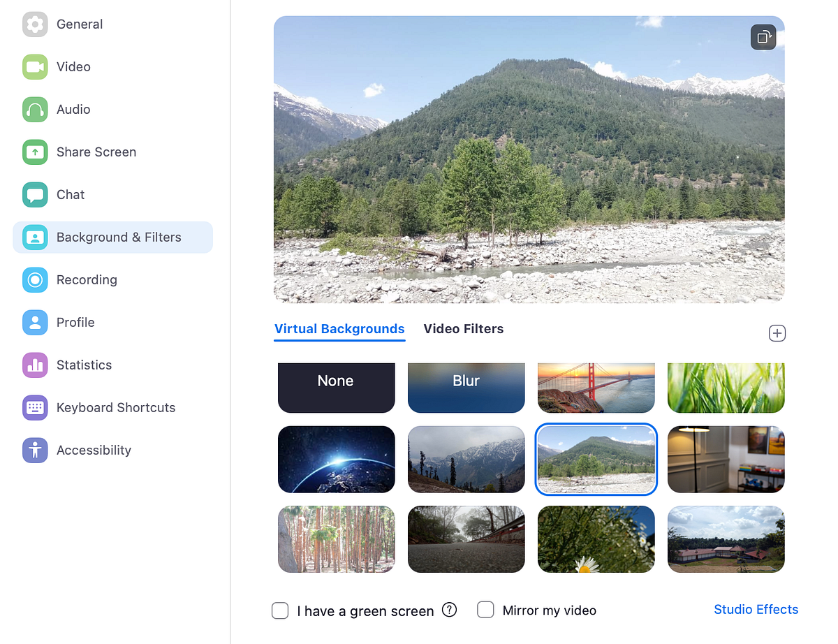The width and height of the screenshot is (838, 644).
Task: Click the green screen help question mark
Action: click(450, 610)
